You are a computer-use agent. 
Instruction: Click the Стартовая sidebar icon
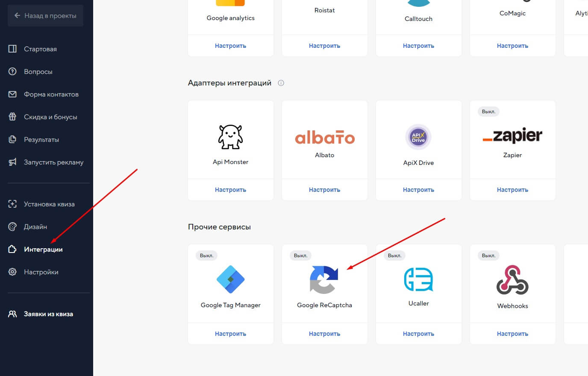tap(12, 49)
